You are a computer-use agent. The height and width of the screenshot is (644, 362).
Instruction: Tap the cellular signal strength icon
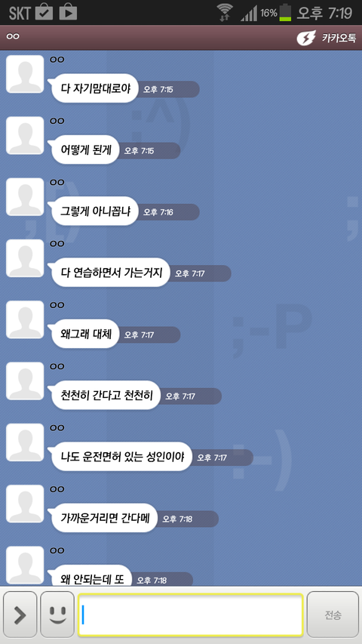249,13
